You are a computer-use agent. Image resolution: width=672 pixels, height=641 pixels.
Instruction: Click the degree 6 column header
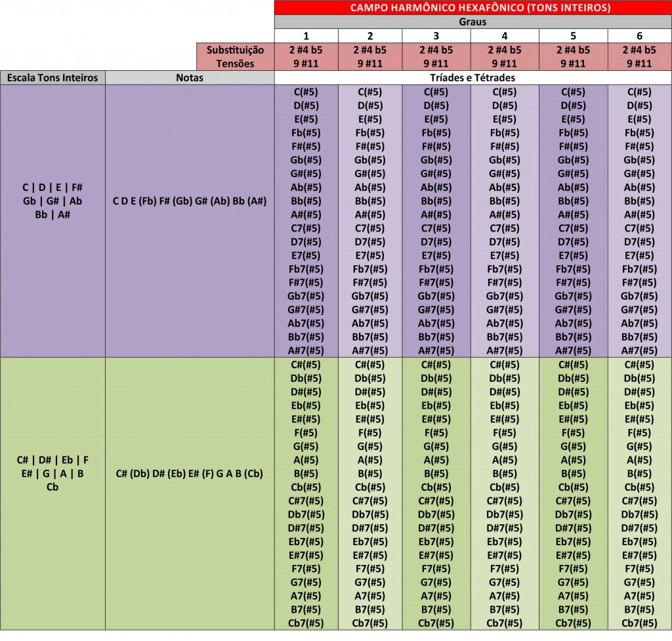(x=639, y=36)
